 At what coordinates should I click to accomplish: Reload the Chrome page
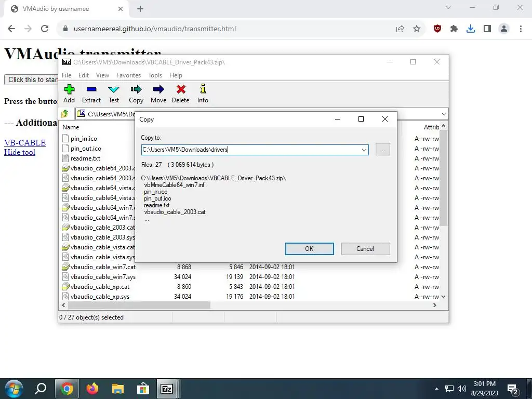pyautogui.click(x=45, y=29)
